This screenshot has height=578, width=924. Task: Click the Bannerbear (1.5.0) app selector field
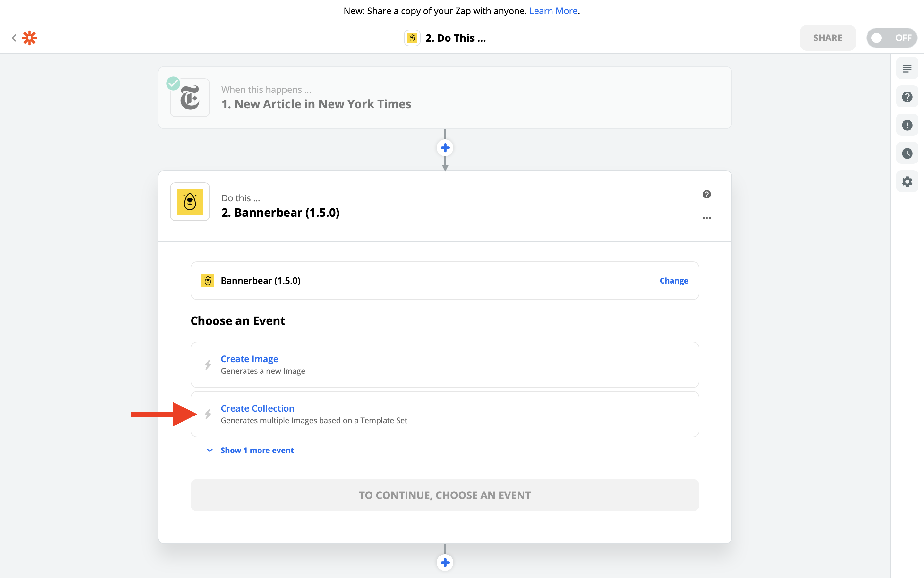[x=444, y=281]
